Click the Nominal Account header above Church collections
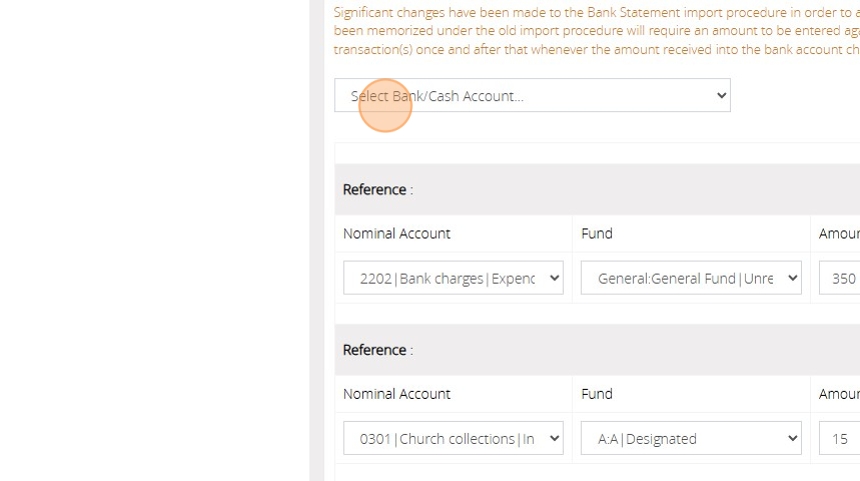 pos(396,394)
